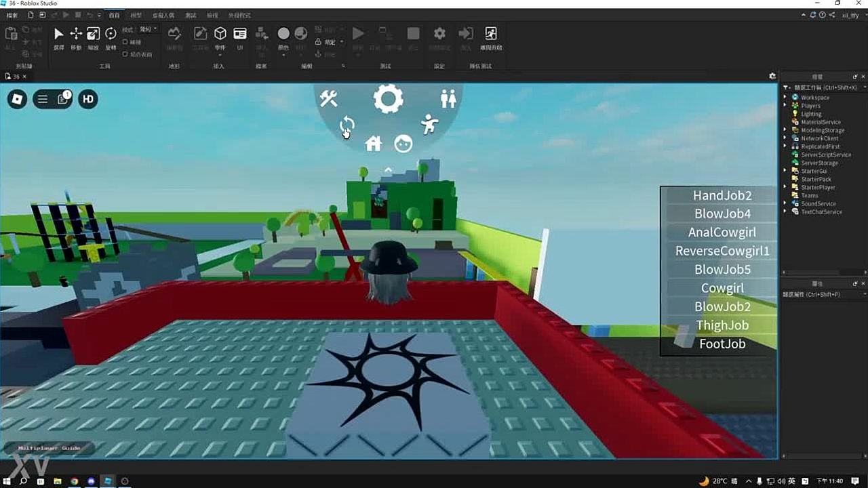868x488 pixels.
Task: Insert a Part using cube icon
Action: coord(220,34)
